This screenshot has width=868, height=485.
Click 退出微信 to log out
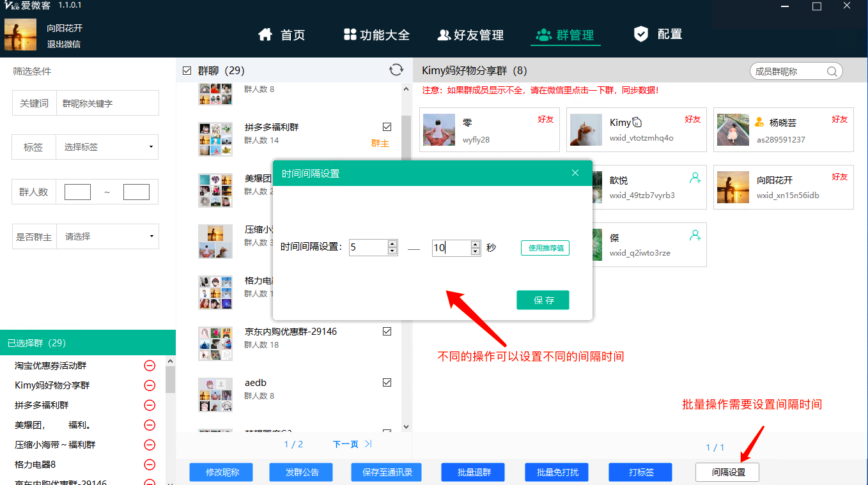click(64, 44)
